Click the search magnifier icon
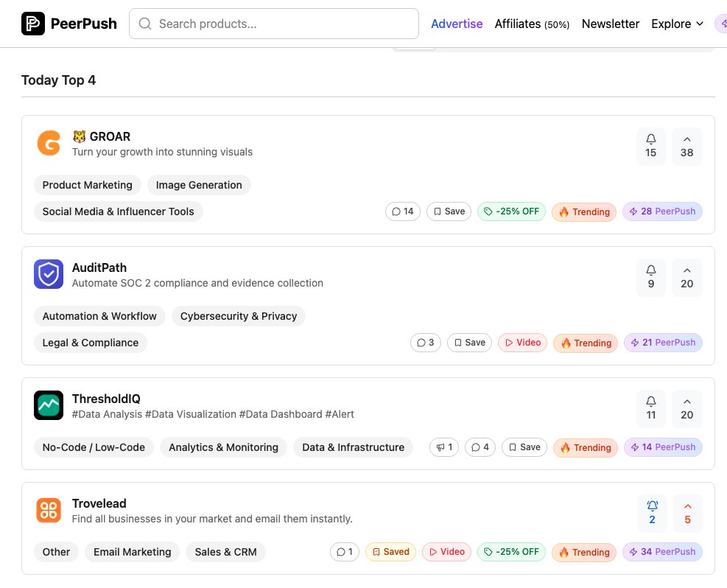Image resolution: width=727 pixels, height=588 pixels. [x=145, y=24]
